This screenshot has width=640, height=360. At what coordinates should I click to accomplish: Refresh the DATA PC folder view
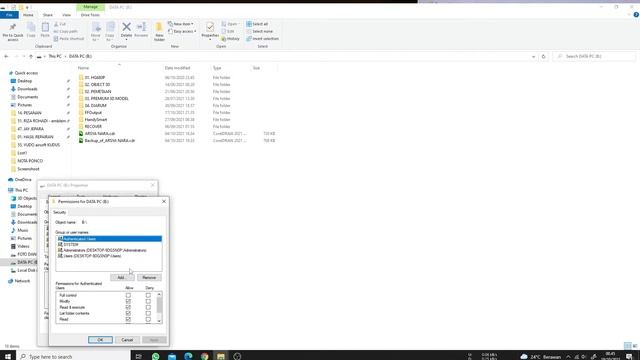click(543, 56)
